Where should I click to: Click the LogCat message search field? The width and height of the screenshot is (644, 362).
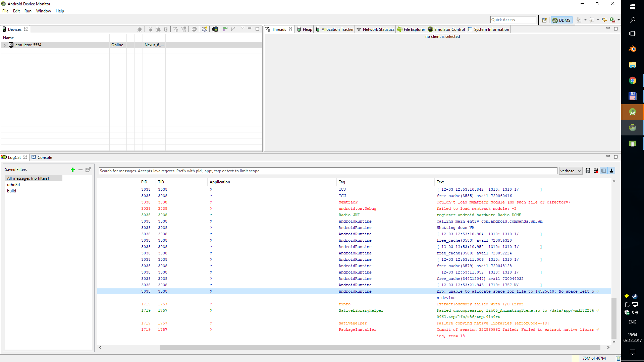pos(328,171)
